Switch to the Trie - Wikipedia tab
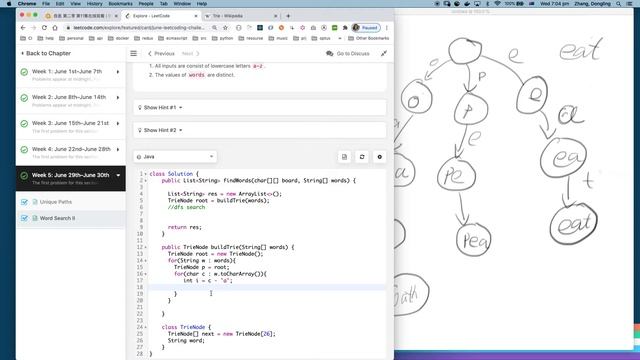 tap(241, 16)
